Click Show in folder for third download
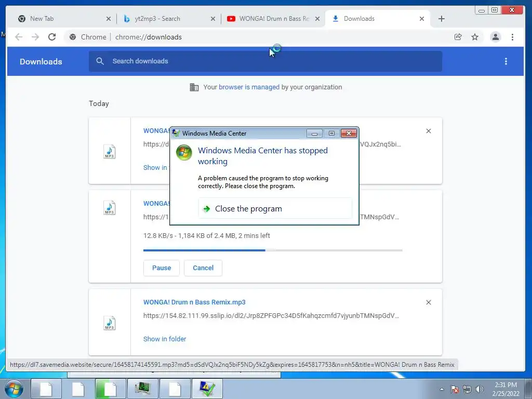The height and width of the screenshot is (399, 532). pos(165,339)
